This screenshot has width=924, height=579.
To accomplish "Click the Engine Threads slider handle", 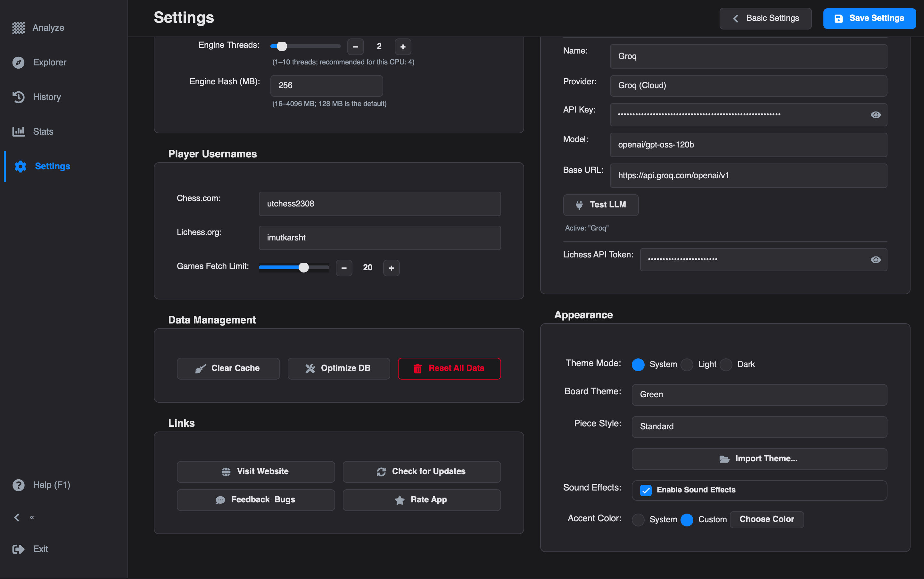I will [282, 46].
